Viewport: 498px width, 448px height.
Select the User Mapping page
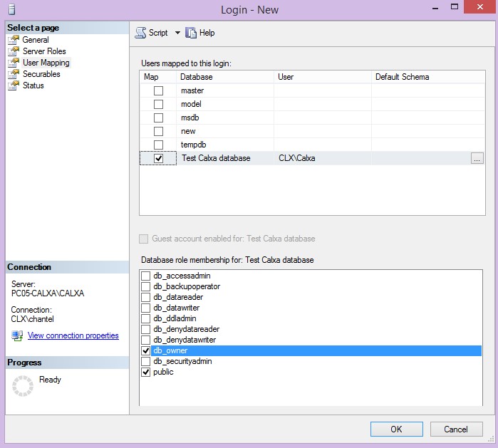(46, 63)
